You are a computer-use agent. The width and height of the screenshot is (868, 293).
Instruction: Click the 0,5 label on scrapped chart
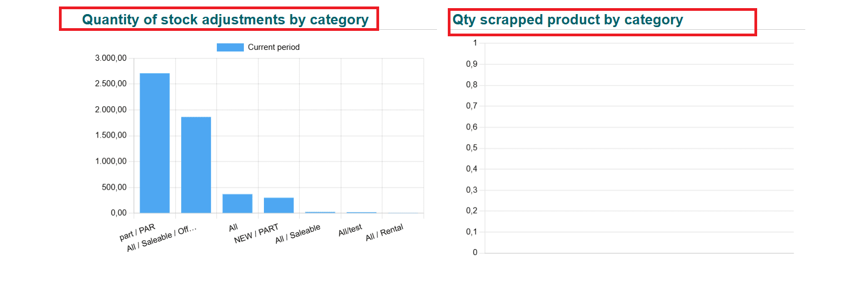[x=472, y=148]
